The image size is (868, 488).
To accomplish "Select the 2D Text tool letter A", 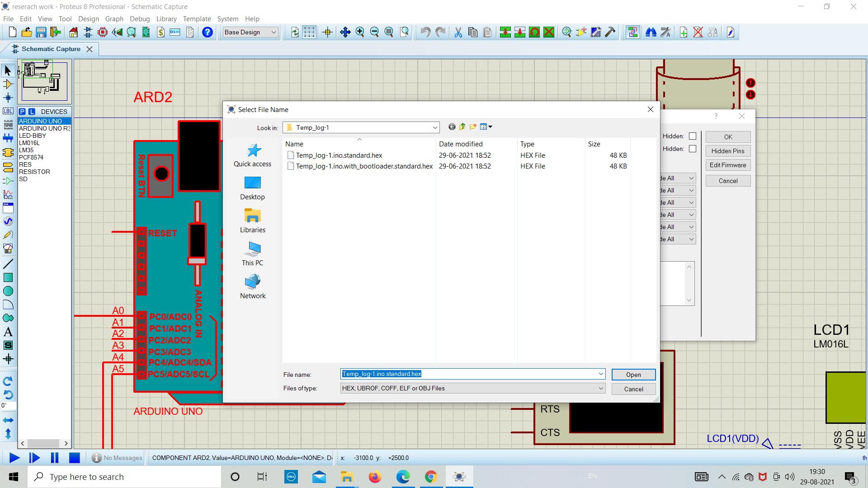I will tap(8, 332).
